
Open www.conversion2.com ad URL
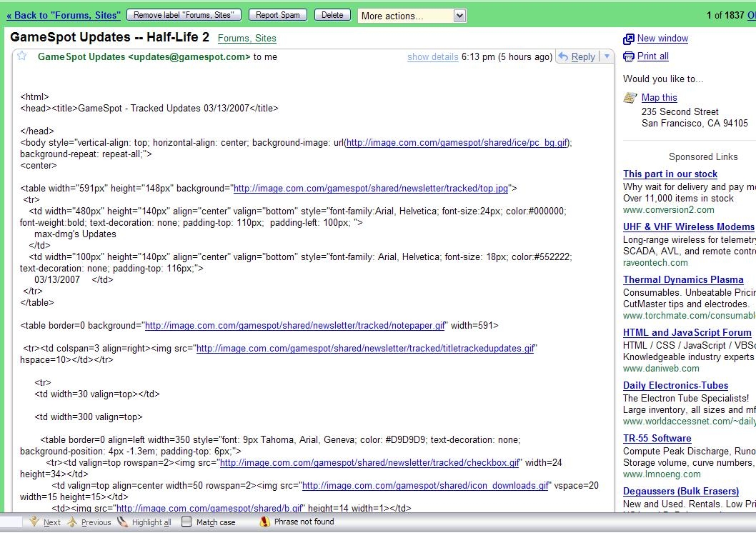[x=668, y=209]
